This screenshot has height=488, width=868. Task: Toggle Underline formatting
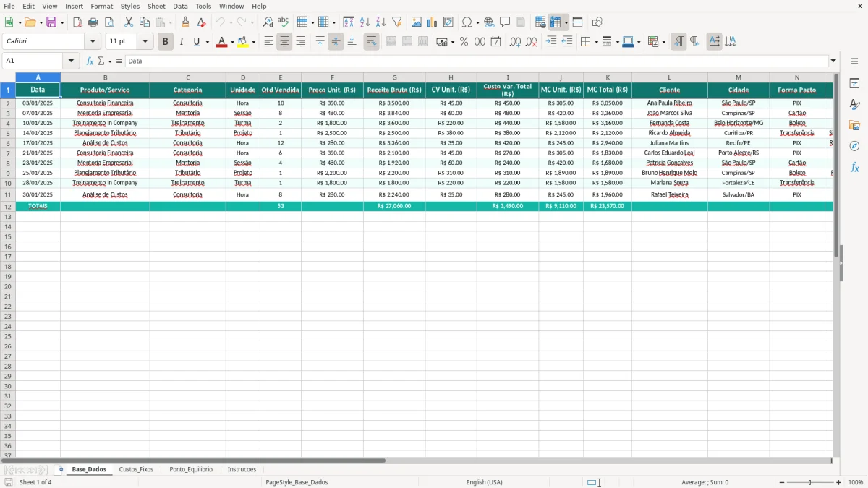coord(195,42)
